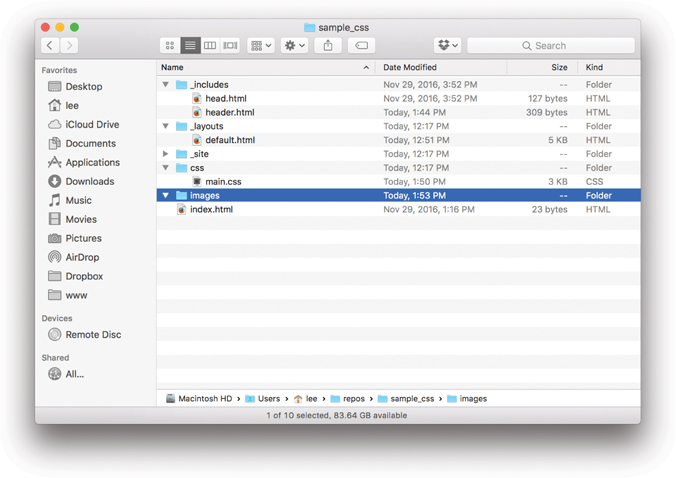Click in the Search field
This screenshot has height=478, width=676.
tap(550, 46)
